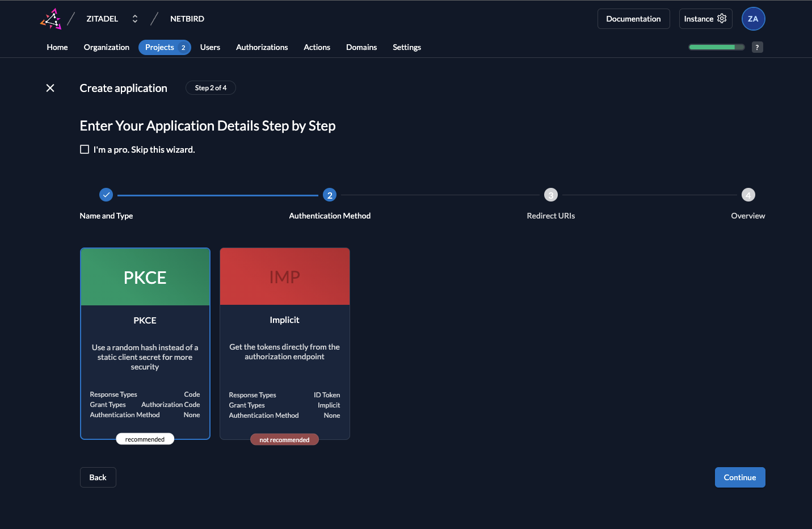Select the Overview step circle
The width and height of the screenshot is (812, 529).
coord(748,194)
